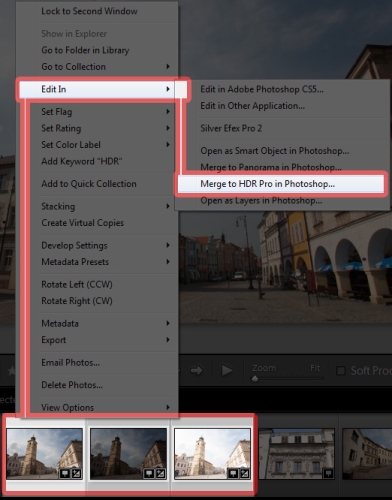This screenshot has height=500, width=392.
Task: Choose Edit in Other Application...
Action: [252, 106]
